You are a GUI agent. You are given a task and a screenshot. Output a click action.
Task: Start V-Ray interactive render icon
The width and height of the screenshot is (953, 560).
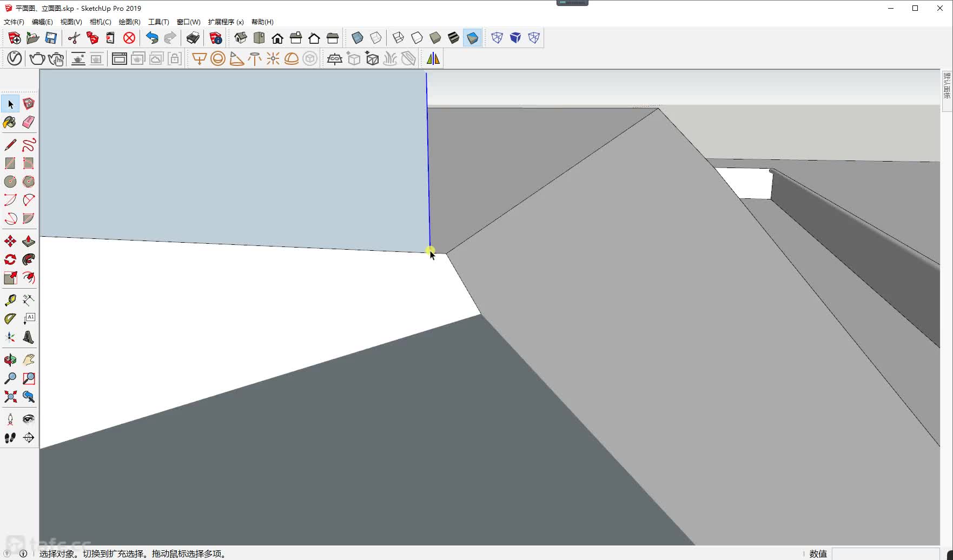point(56,58)
